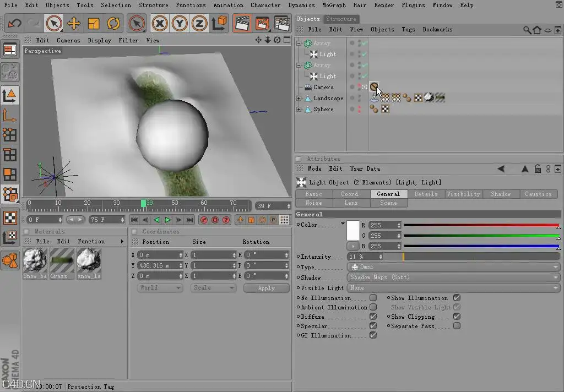This screenshot has height=392, width=564.
Task: Enable the Separate Pass checkbox
Action: (x=457, y=326)
